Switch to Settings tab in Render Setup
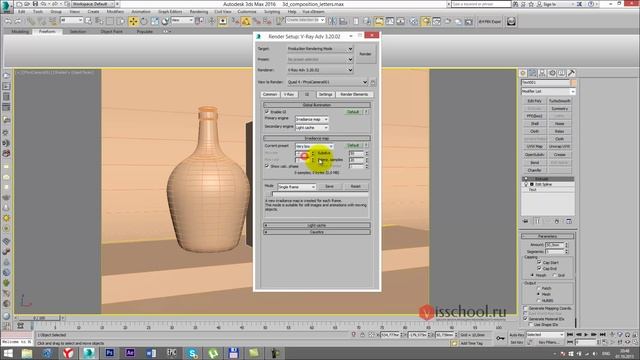Image resolution: width=640 pixels, height=360 pixels. (x=325, y=94)
